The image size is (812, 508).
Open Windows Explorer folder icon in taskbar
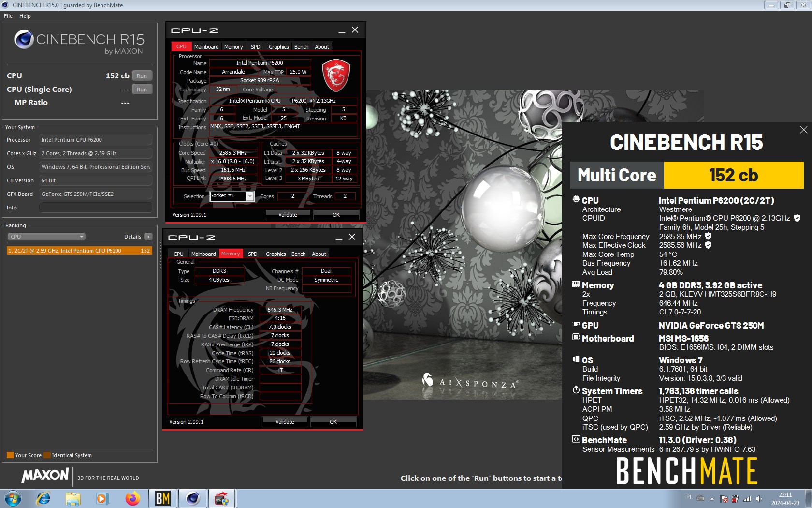click(73, 498)
